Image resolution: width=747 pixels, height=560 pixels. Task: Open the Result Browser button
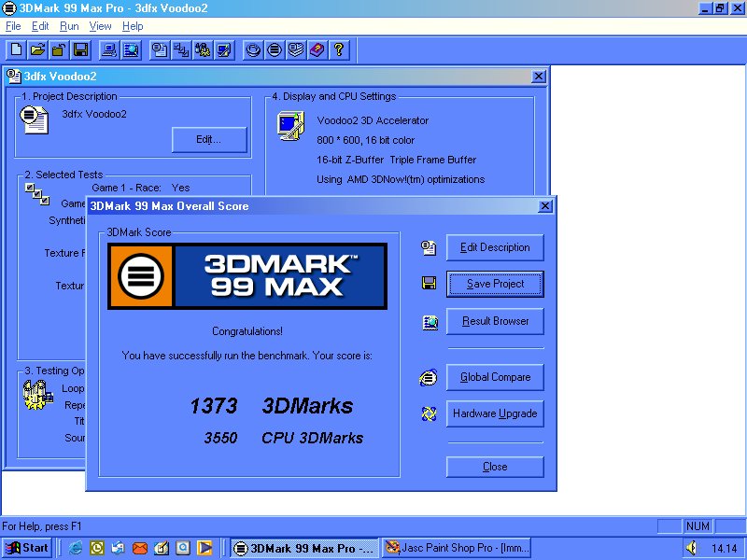tap(495, 321)
